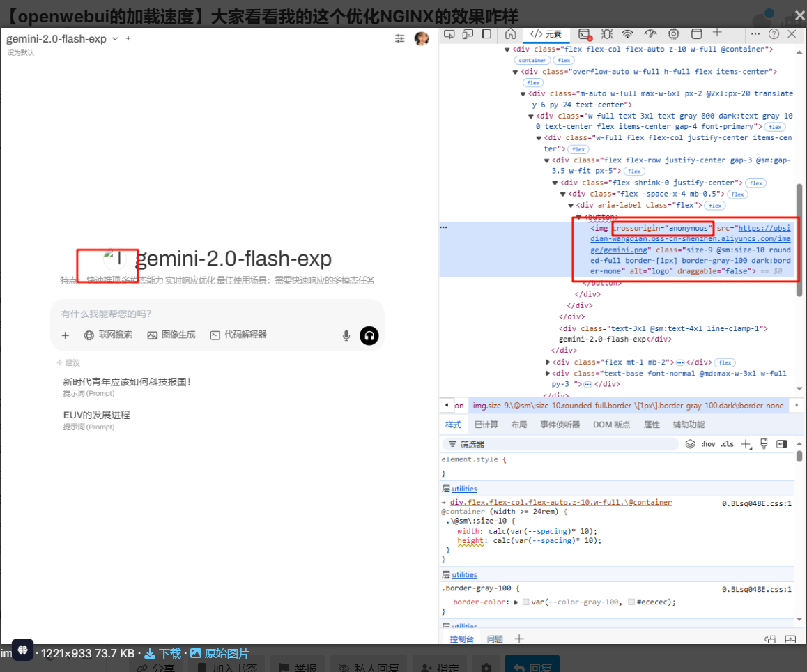807x672 pixels.
Task: Open the Sources bug icon tool
Action: pos(607,34)
